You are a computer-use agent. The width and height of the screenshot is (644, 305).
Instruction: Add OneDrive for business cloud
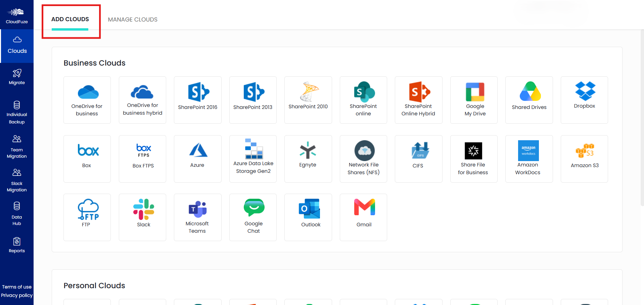[87, 100]
